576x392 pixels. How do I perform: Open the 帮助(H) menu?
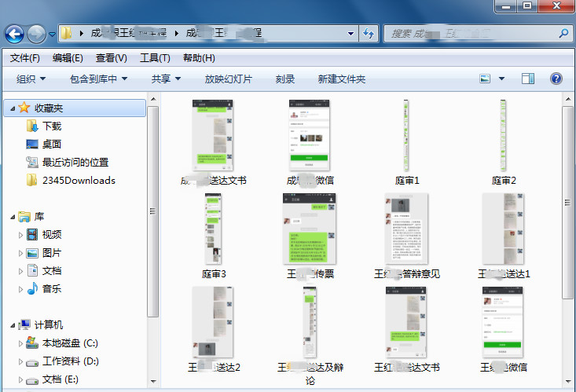click(199, 58)
